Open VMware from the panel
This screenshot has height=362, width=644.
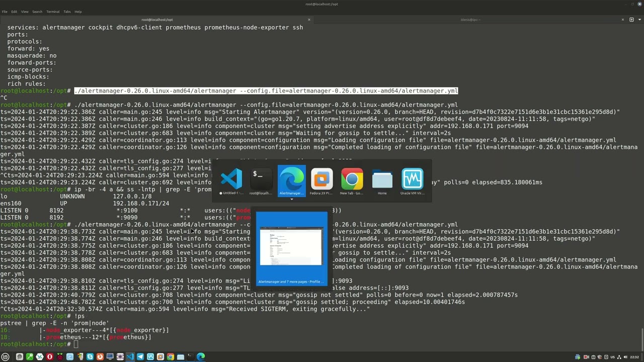tap(160, 357)
